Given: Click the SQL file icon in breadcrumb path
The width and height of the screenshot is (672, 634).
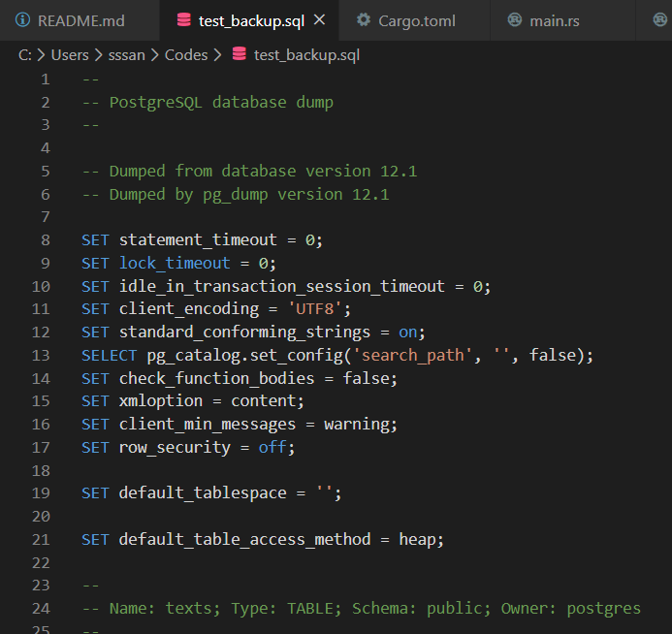Looking at the screenshot, I should 239,55.
